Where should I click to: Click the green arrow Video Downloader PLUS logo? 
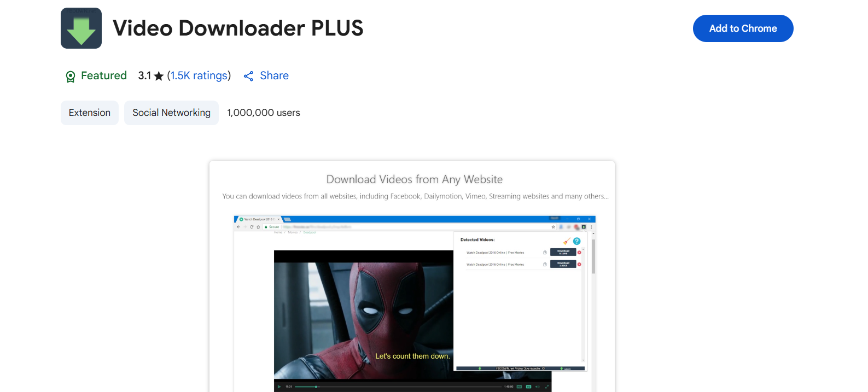coord(81,28)
